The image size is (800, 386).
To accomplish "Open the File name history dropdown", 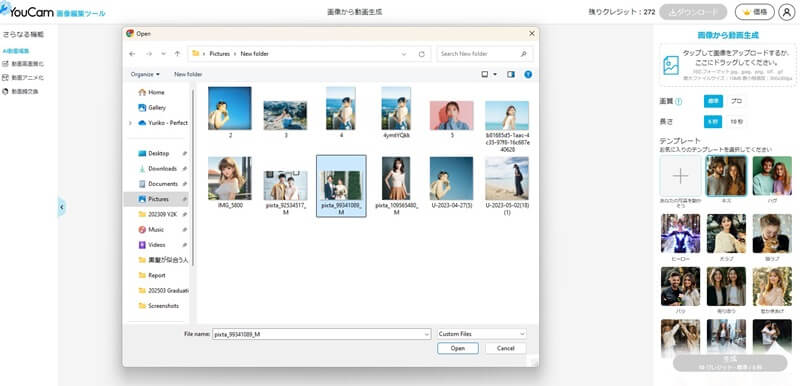I will 427,334.
